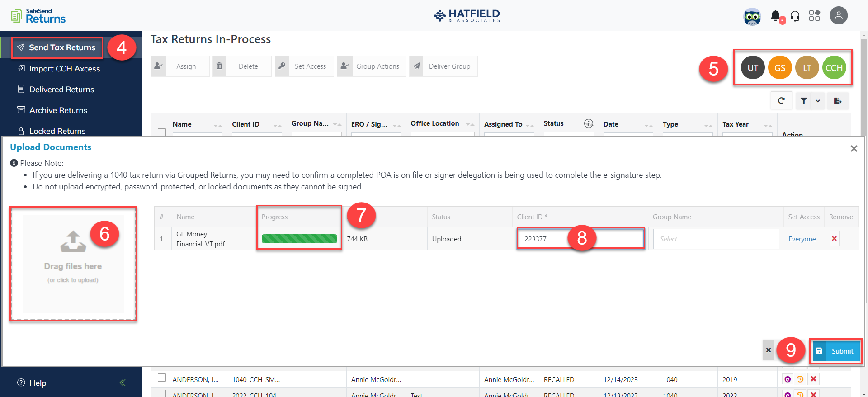Click the Everyone set access link

tap(802, 239)
